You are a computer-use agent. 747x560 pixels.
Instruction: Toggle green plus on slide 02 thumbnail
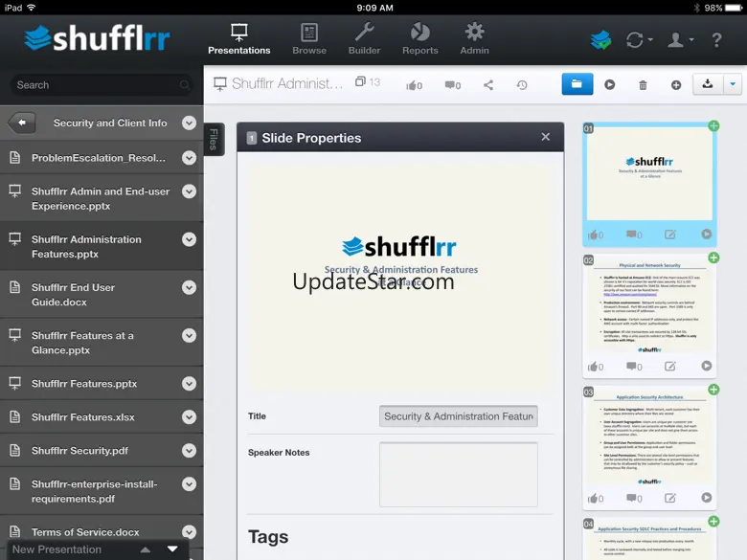point(713,258)
